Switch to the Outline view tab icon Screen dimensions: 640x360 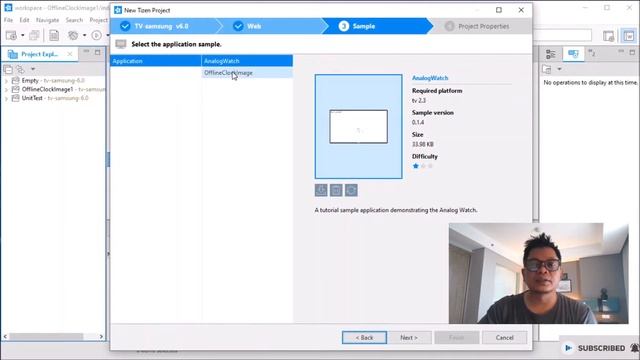551,54
